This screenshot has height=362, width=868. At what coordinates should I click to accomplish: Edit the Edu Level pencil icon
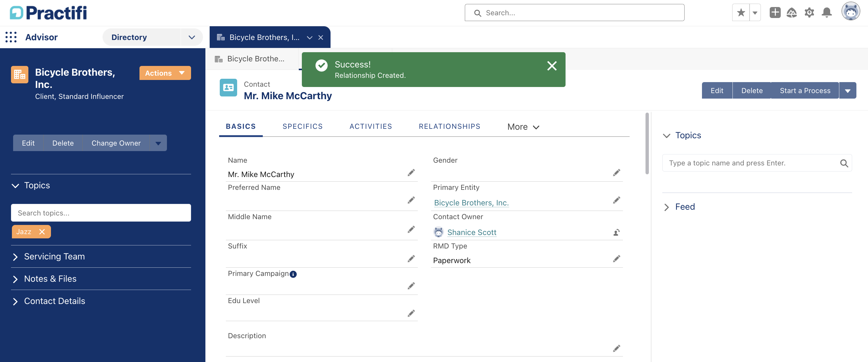pyautogui.click(x=411, y=313)
